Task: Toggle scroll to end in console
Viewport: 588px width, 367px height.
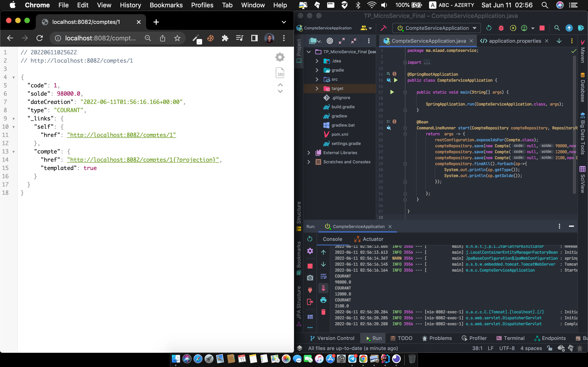Action: pos(323,288)
